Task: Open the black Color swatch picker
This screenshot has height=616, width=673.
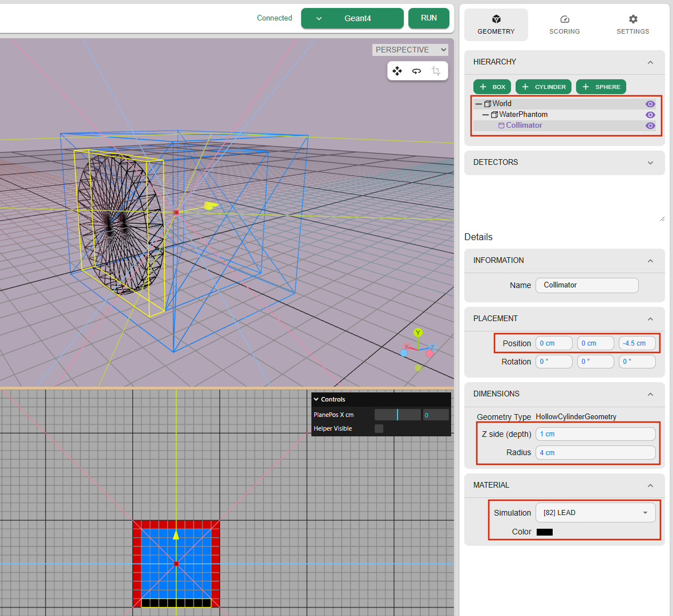Action: (545, 532)
